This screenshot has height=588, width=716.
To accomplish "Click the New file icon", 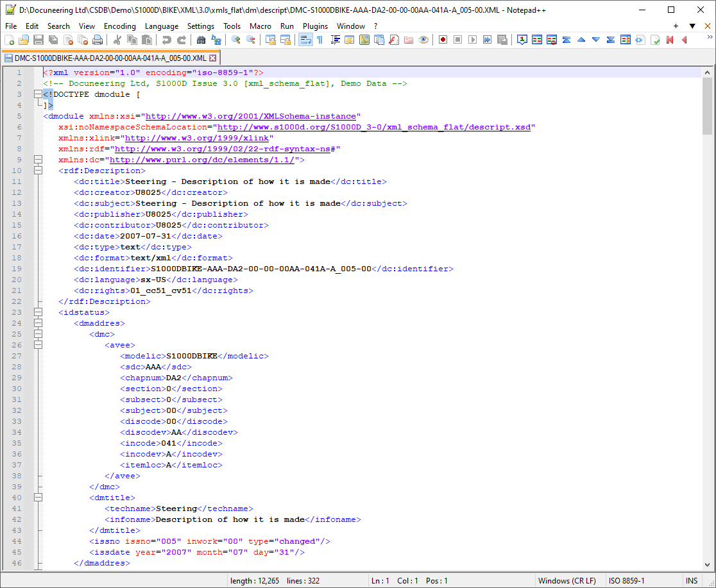I will coord(9,40).
